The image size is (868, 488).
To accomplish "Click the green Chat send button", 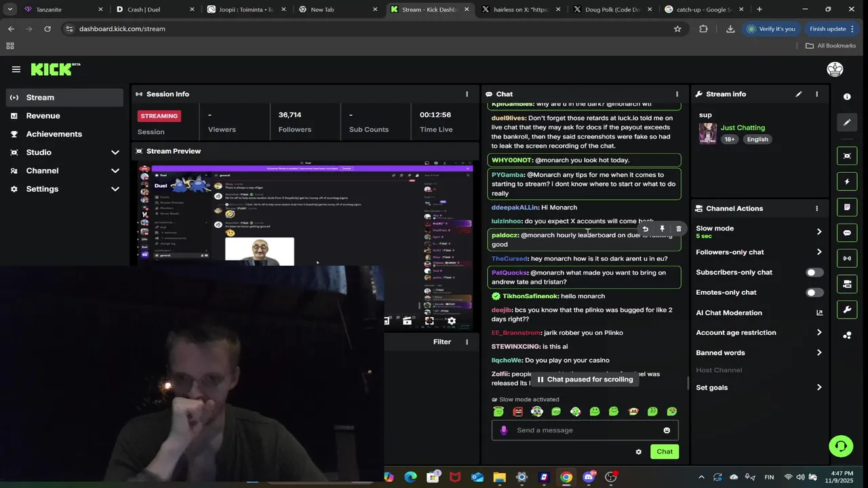I will pyautogui.click(x=665, y=452).
